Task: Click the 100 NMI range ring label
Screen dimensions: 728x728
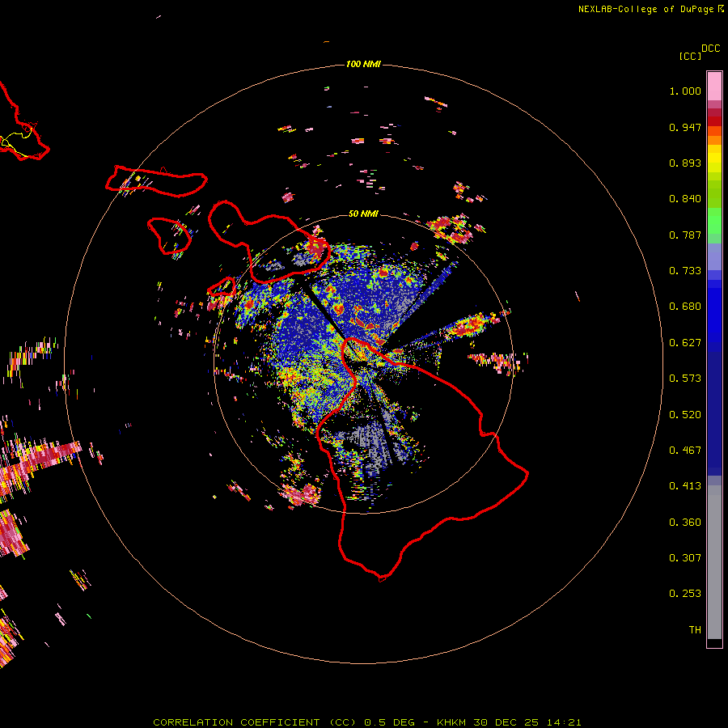Action: click(x=363, y=64)
